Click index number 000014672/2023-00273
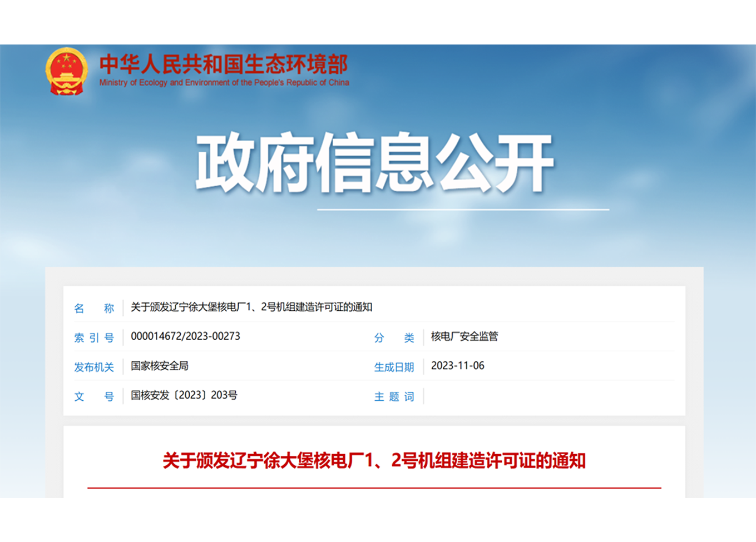Screen dimensions: 756x542 click(185, 336)
